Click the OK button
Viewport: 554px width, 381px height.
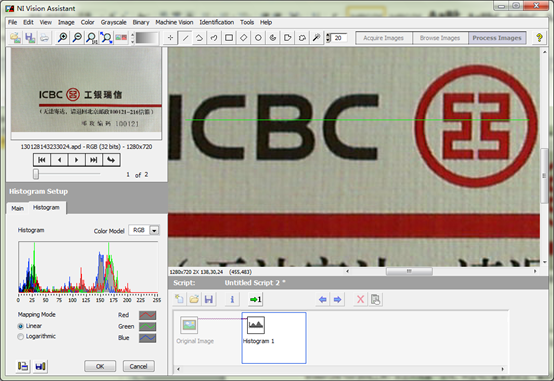pos(100,366)
